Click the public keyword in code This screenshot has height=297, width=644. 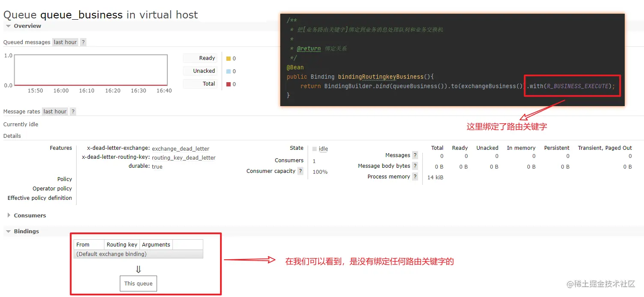[297, 77]
